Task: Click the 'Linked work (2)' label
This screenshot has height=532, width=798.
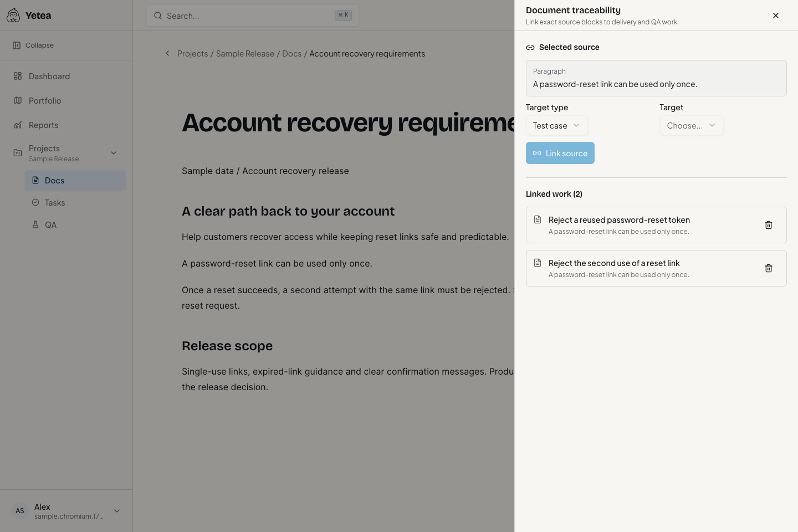Action: point(554,194)
